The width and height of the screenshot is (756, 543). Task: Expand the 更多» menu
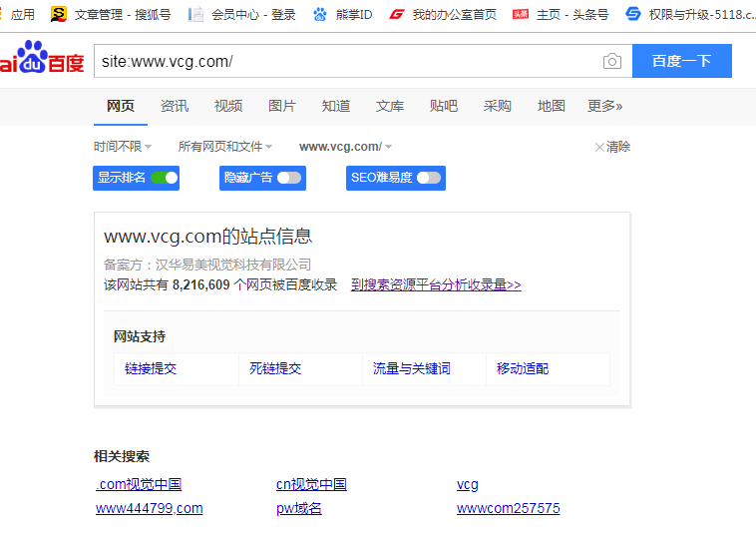[x=604, y=106]
